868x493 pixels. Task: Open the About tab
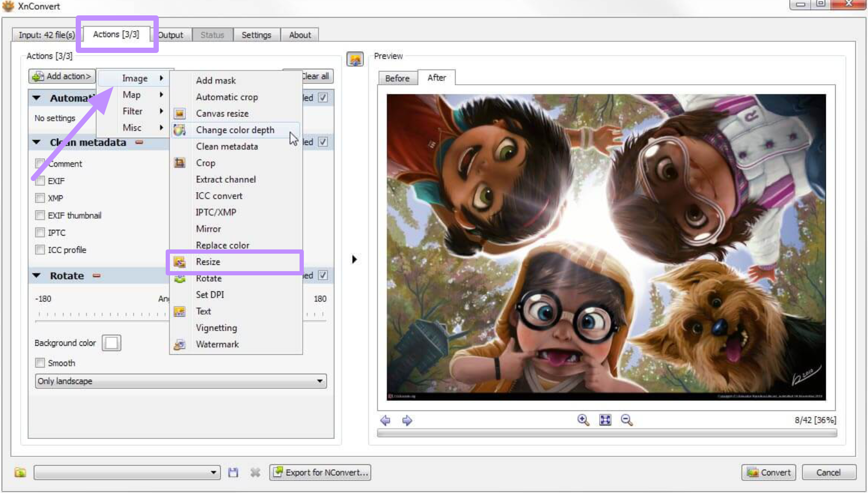pos(300,35)
